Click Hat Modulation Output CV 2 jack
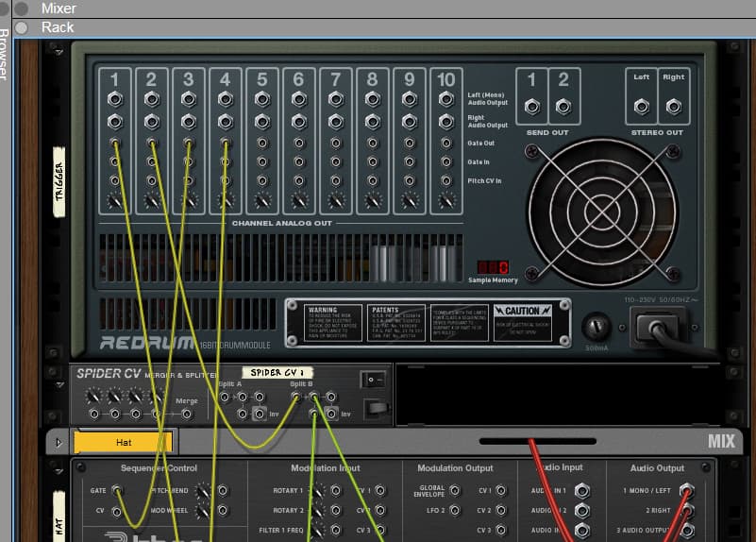This screenshot has width=756, height=542. (x=501, y=510)
